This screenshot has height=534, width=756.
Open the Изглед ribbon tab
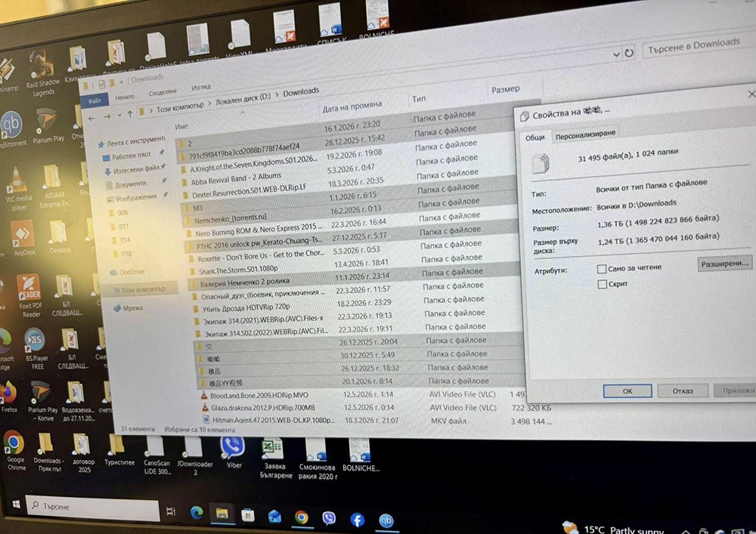202,87
